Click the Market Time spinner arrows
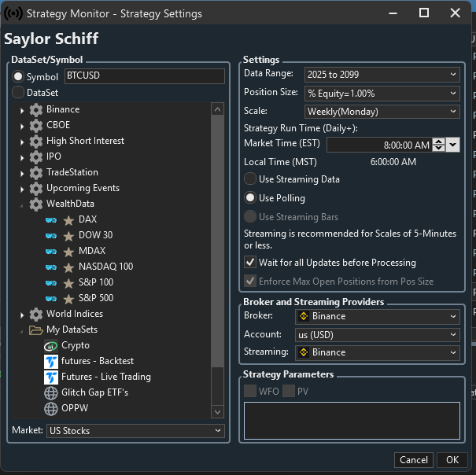 439,145
